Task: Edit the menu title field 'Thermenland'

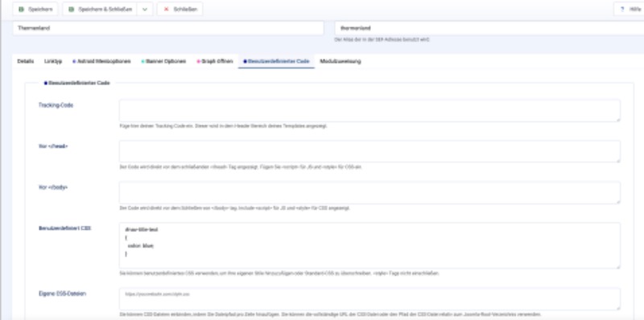Action: (x=168, y=28)
